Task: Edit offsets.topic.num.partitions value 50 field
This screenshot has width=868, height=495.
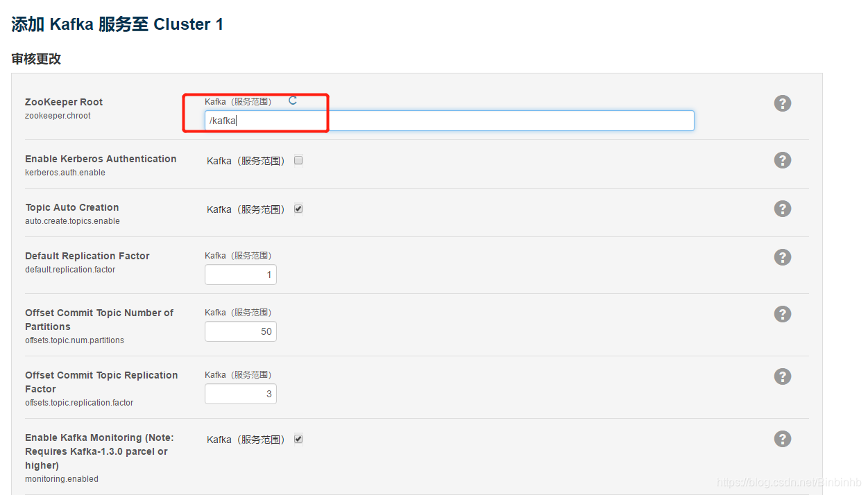Action: pos(240,331)
